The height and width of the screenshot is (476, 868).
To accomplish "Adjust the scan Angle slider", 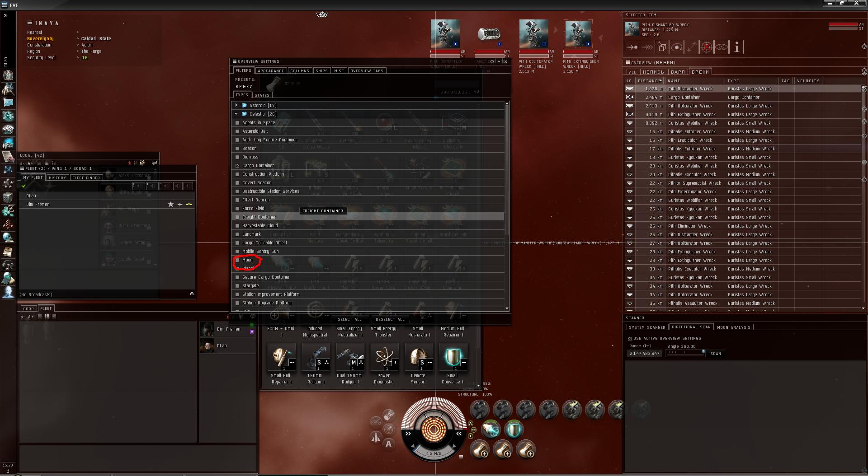I will [x=685, y=353].
